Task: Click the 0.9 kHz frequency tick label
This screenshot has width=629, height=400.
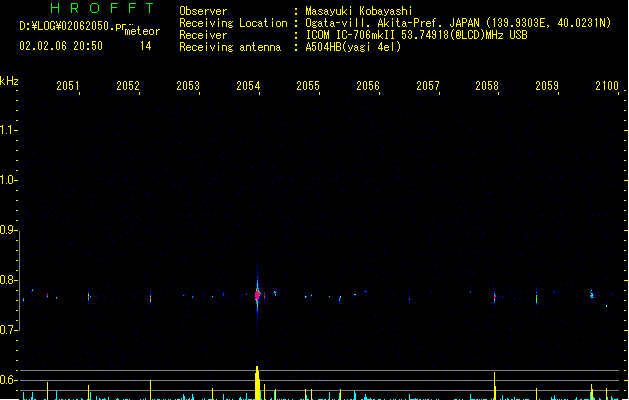Action: click(7, 230)
